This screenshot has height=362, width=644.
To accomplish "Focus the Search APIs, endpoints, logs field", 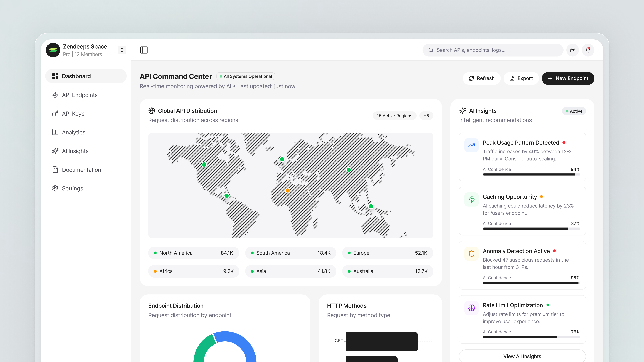I will click(493, 50).
